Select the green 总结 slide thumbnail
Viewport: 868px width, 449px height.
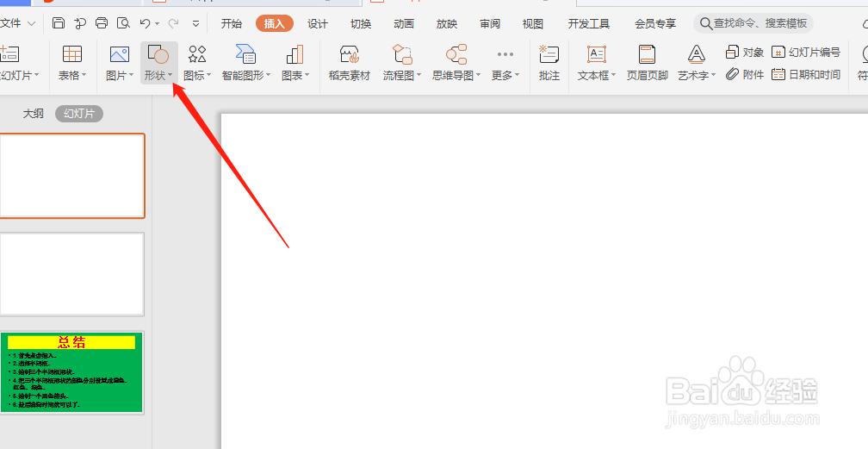tap(72, 372)
